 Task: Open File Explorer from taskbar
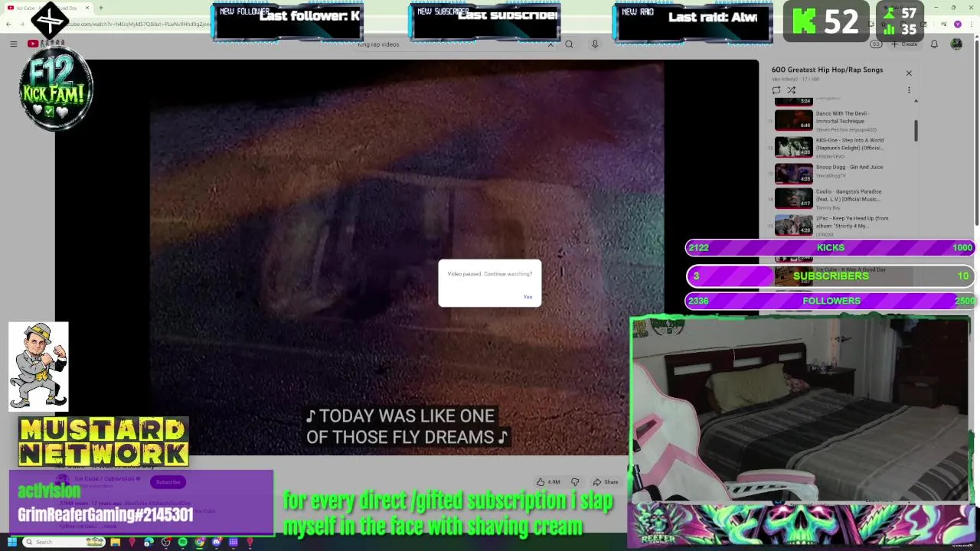[115, 543]
